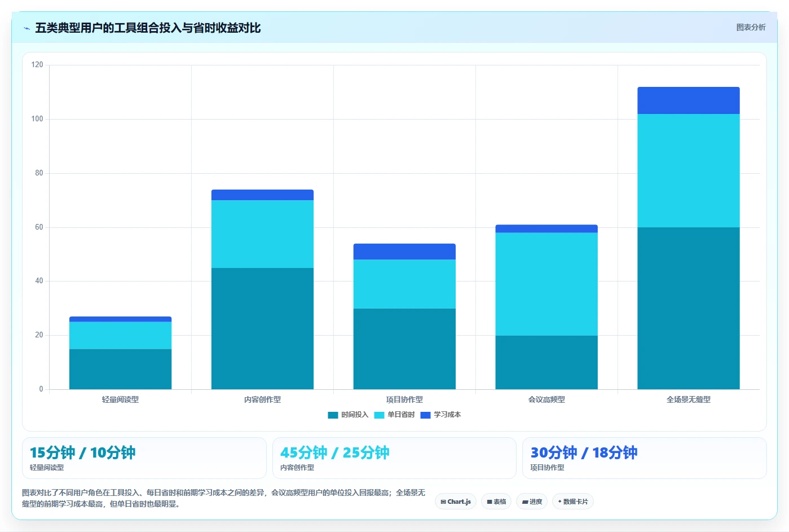Click the 会议高频型 x-axis label
789x532 pixels.
(546, 399)
